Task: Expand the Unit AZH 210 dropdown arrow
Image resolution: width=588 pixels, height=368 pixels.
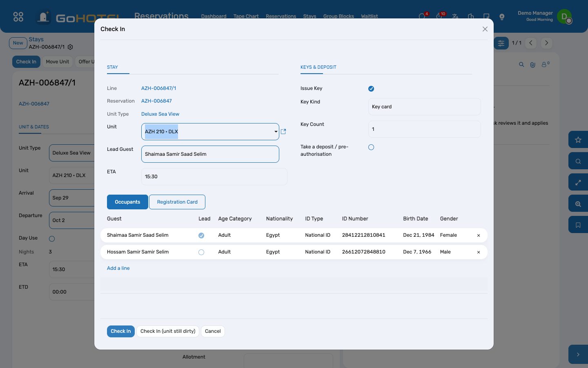Action: point(276,132)
